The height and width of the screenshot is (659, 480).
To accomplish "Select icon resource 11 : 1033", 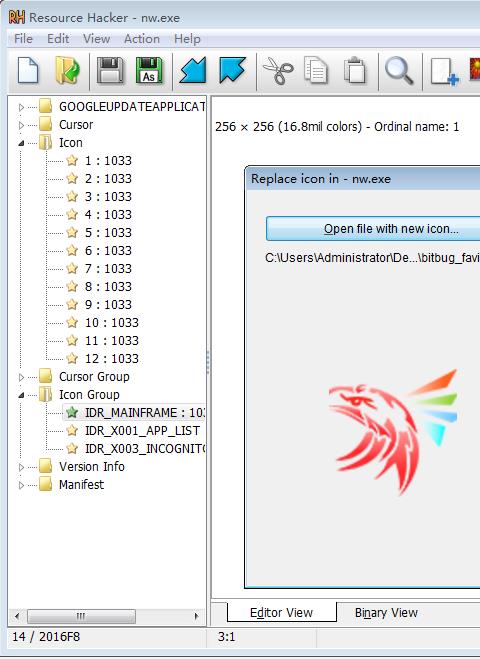I will click(111, 341).
